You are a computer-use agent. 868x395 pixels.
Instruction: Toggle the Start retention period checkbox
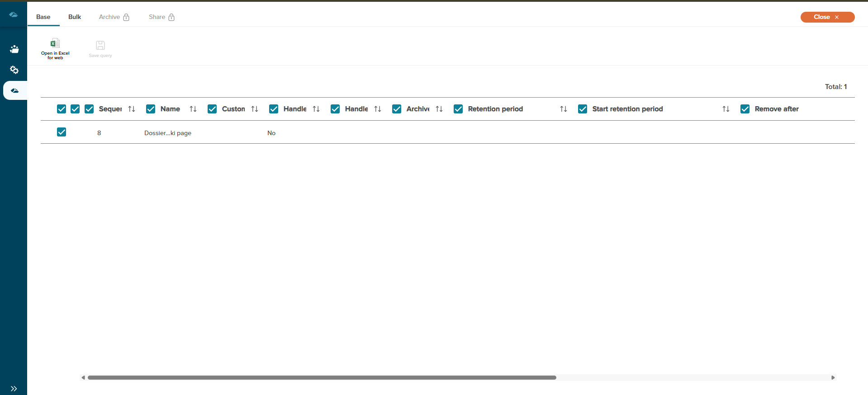click(583, 109)
